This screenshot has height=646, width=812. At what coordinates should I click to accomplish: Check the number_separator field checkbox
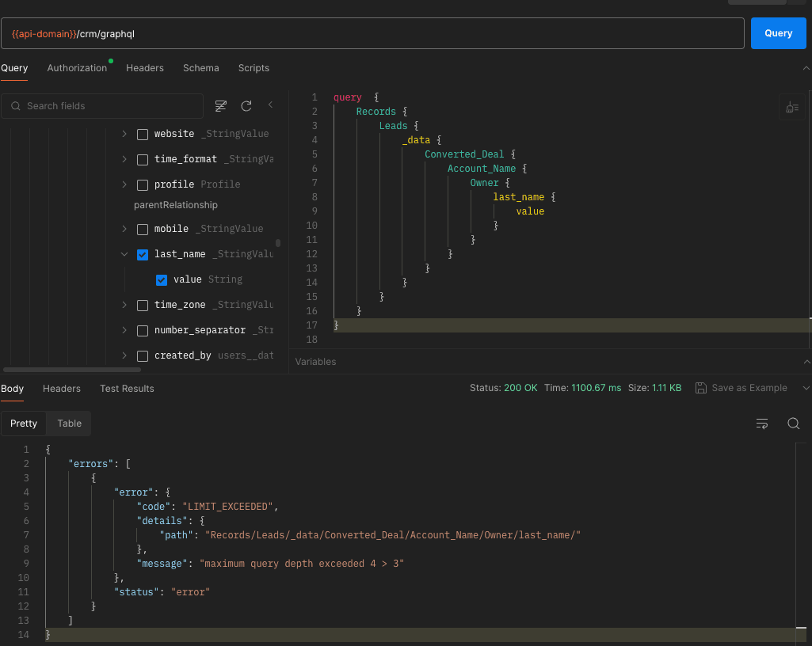pyautogui.click(x=143, y=331)
